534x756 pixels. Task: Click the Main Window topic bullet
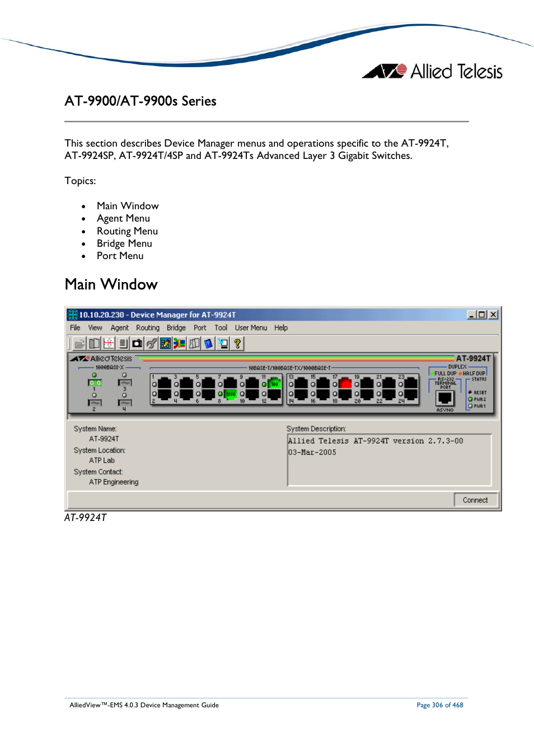[x=128, y=206]
